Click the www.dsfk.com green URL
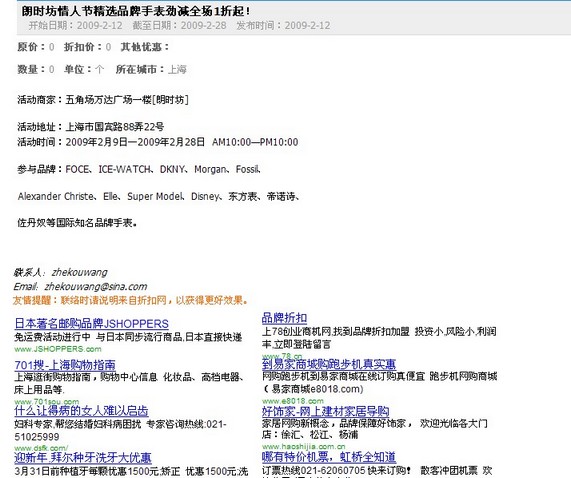Viewport: 571px width, 478px height. pyautogui.click(x=41, y=448)
